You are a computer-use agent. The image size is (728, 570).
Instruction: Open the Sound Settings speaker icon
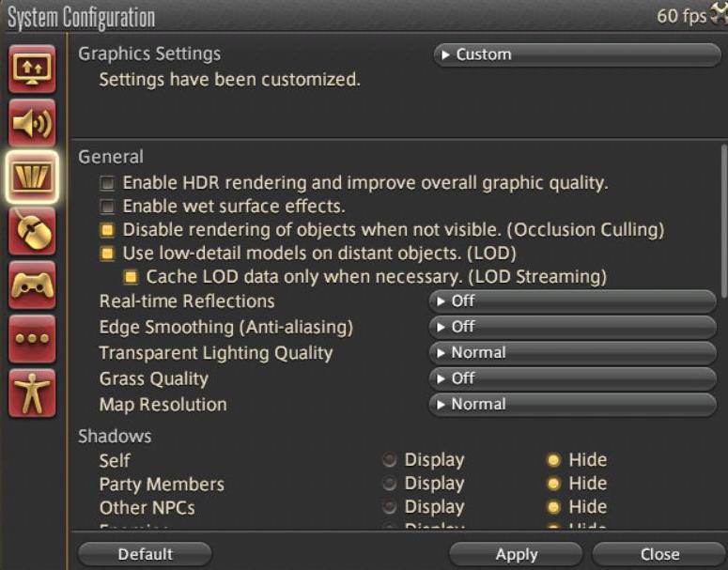tap(32, 122)
